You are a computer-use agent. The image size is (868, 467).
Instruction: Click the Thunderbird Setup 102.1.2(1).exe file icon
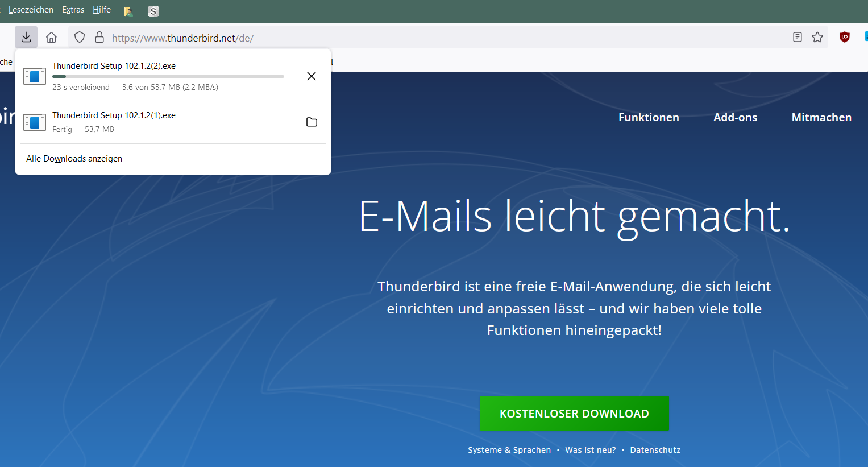(35, 122)
